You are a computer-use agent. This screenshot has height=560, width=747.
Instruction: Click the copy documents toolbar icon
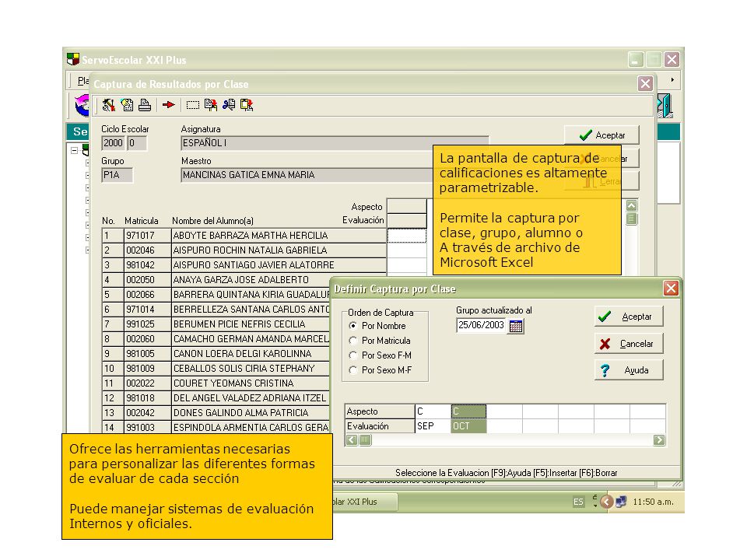[x=211, y=105]
